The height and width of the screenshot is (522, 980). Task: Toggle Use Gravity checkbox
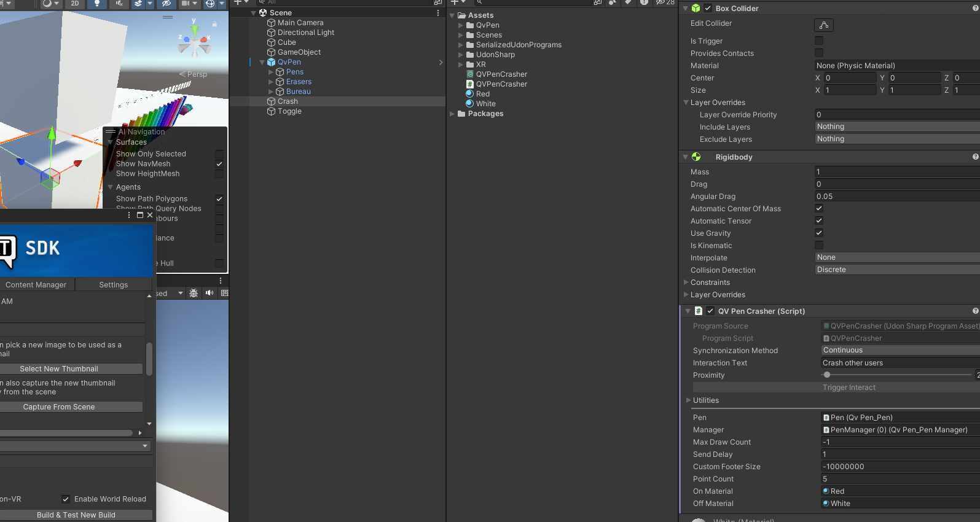click(819, 233)
